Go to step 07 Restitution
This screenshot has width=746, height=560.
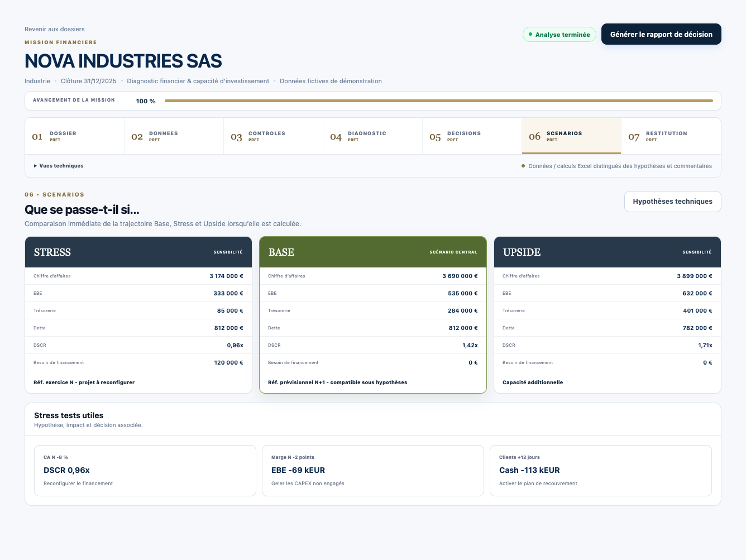(671, 136)
